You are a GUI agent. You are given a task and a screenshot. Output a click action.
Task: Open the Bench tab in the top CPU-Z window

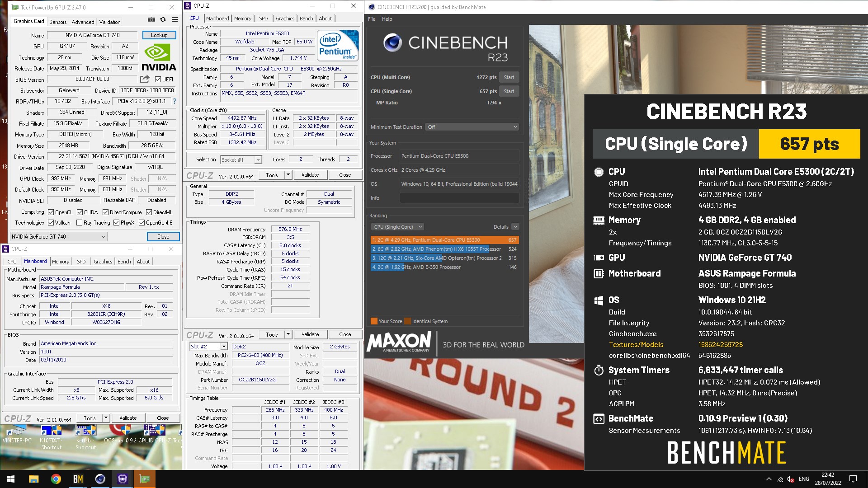(x=306, y=19)
